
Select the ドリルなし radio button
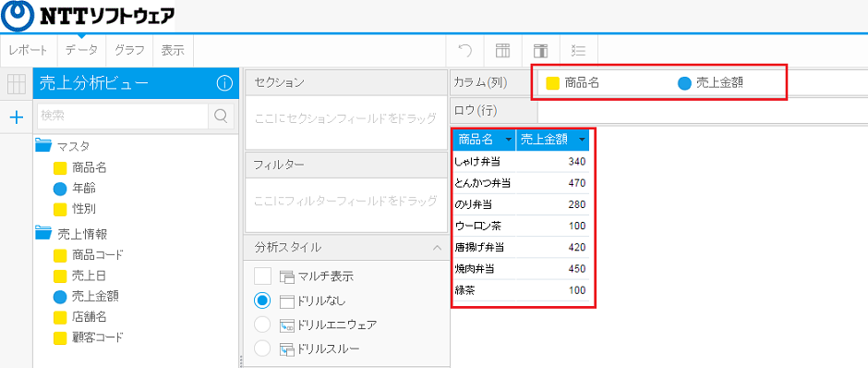(262, 301)
